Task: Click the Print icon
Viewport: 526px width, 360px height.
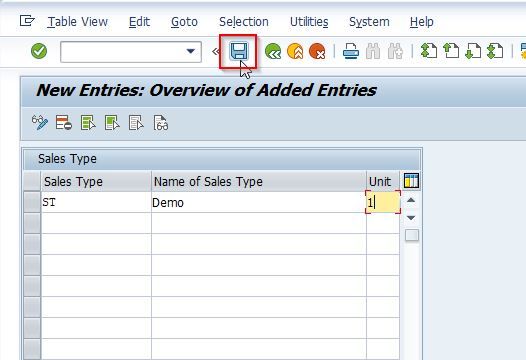Action: tap(351, 51)
